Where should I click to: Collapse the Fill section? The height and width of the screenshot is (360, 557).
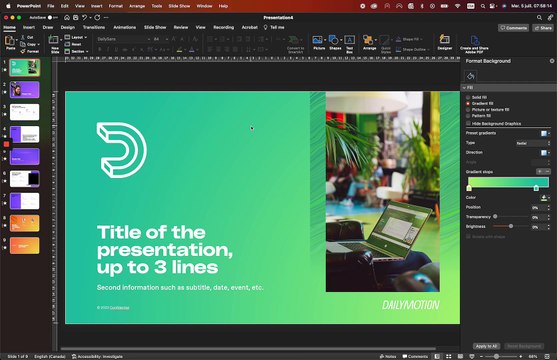(464, 87)
